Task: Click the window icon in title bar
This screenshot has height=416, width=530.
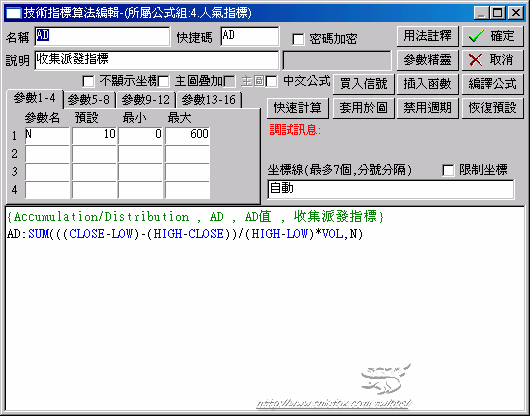Action: point(14,14)
